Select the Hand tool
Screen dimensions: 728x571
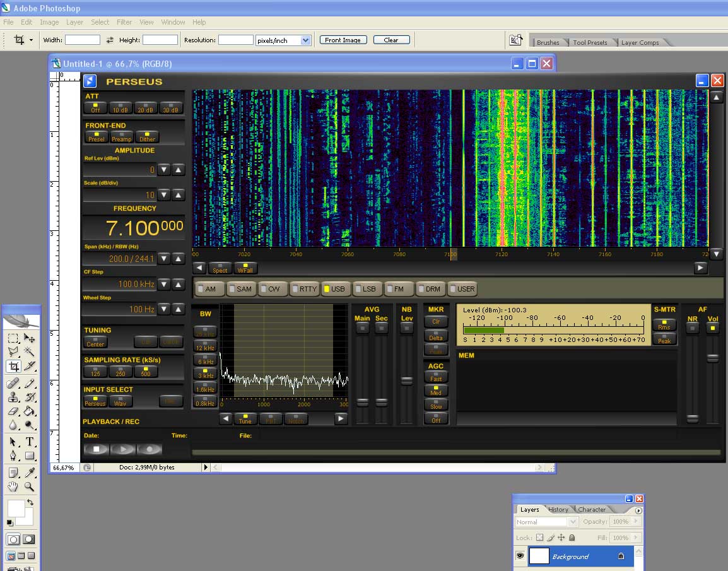point(13,486)
